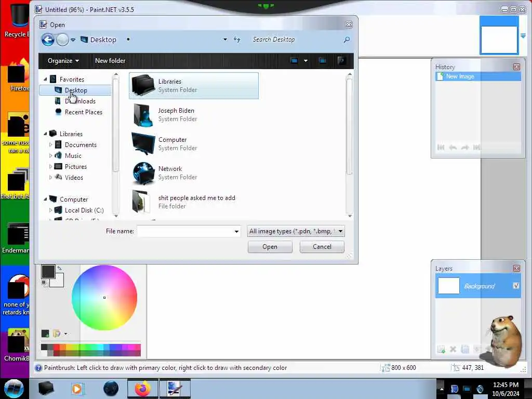Close the History panel
Image resolution: width=532 pixels, height=399 pixels.
[x=516, y=67]
